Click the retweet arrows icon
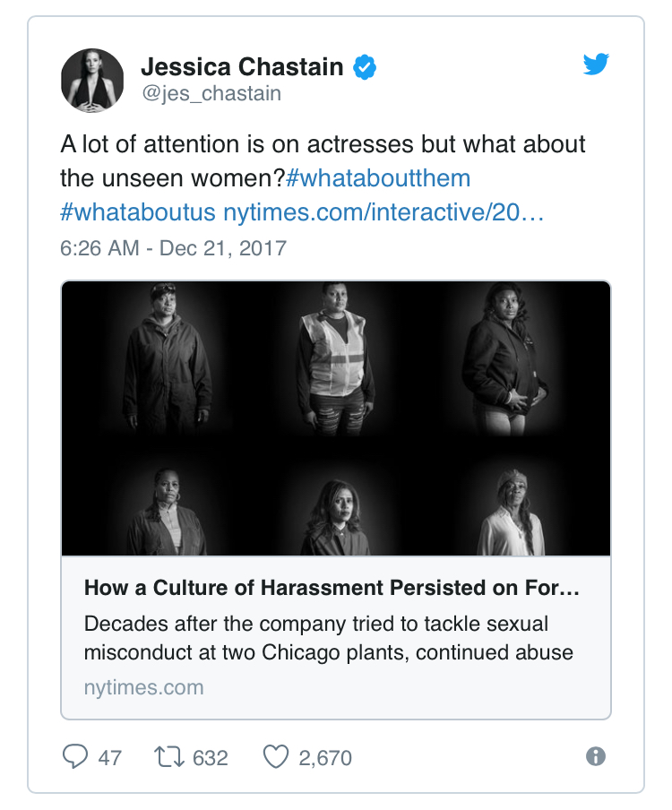 (x=169, y=757)
